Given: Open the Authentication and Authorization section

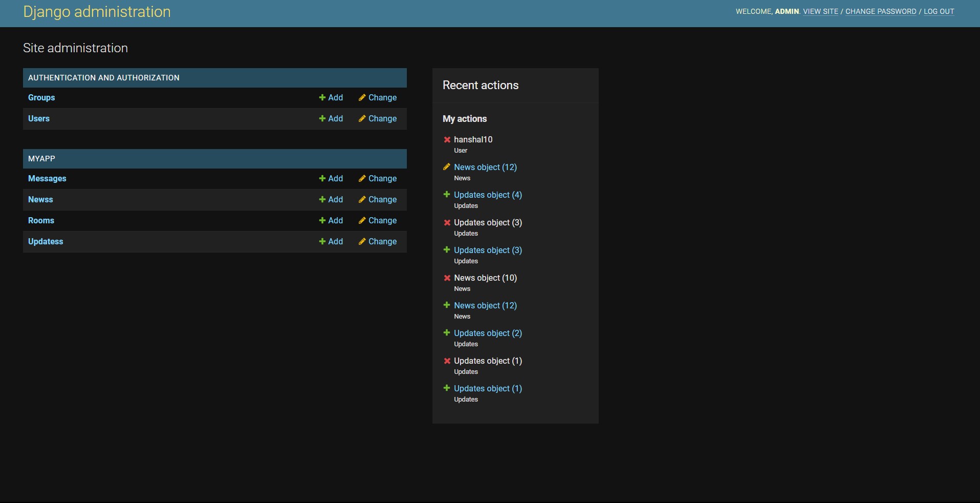Looking at the screenshot, I should tap(104, 78).
